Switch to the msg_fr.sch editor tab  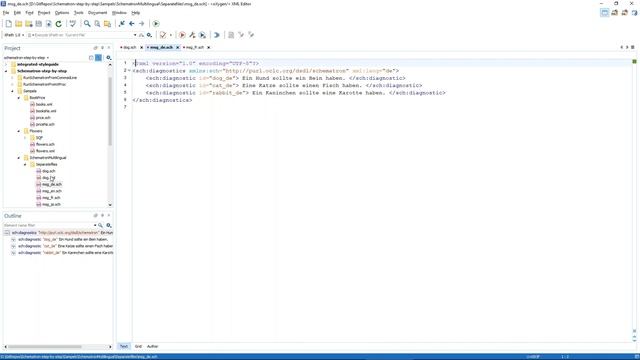(x=195, y=47)
